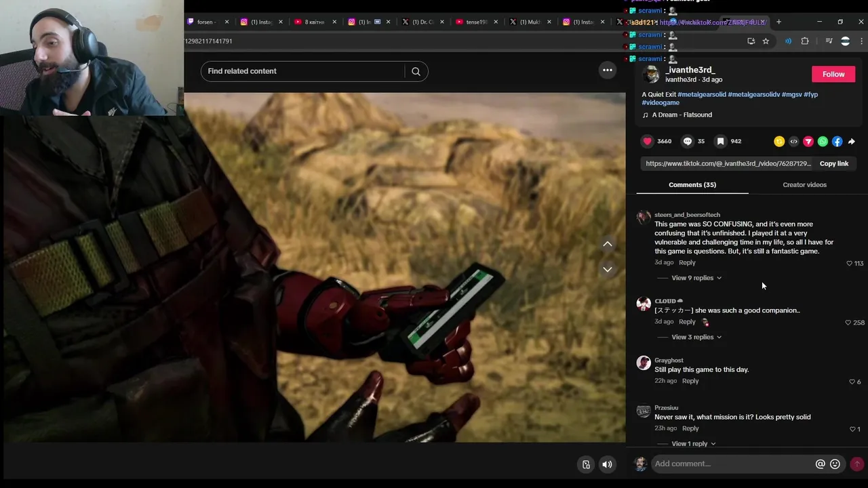Open Przesiuu's commenter profile

(644, 411)
